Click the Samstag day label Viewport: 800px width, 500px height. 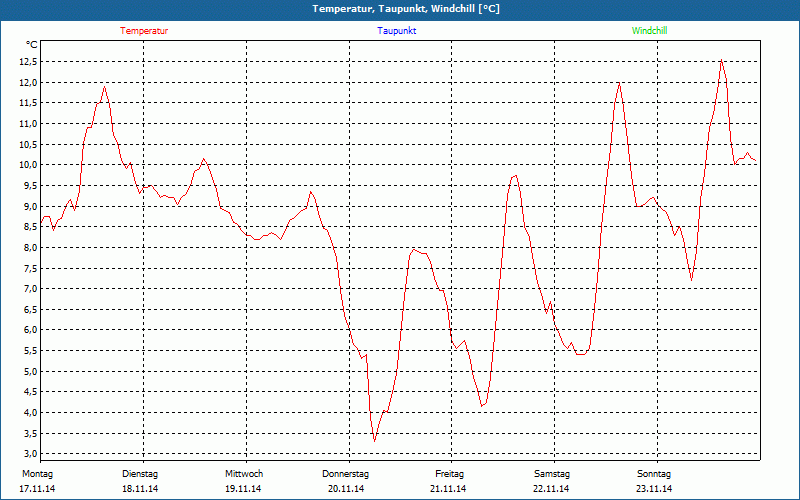click(x=552, y=474)
